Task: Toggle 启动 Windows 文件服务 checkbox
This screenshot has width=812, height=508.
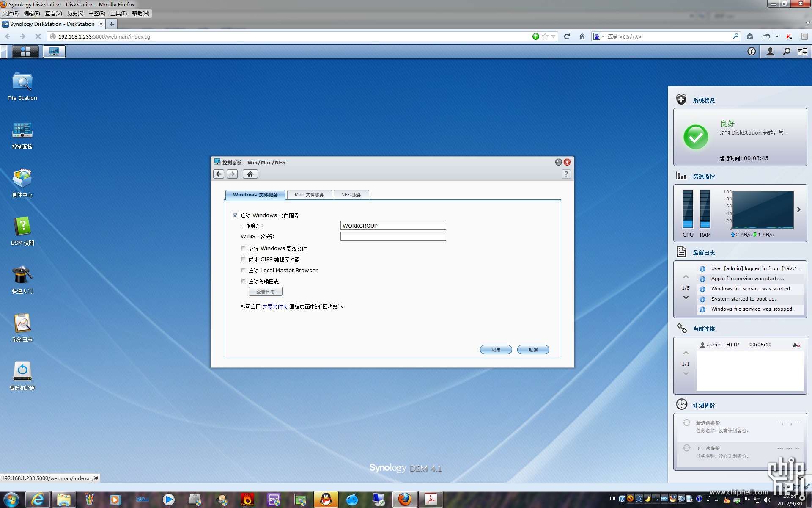Action: 236,215
